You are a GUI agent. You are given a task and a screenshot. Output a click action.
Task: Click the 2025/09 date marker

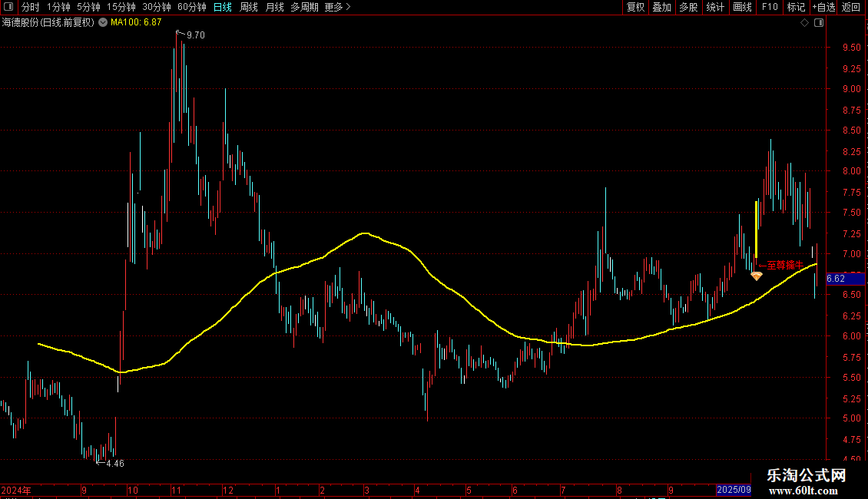734,490
